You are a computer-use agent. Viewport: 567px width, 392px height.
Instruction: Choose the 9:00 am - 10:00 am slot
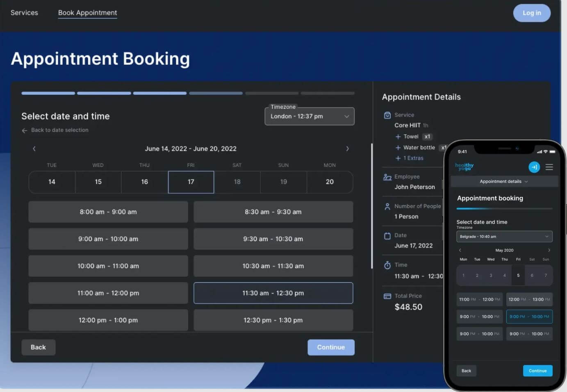[x=108, y=239]
